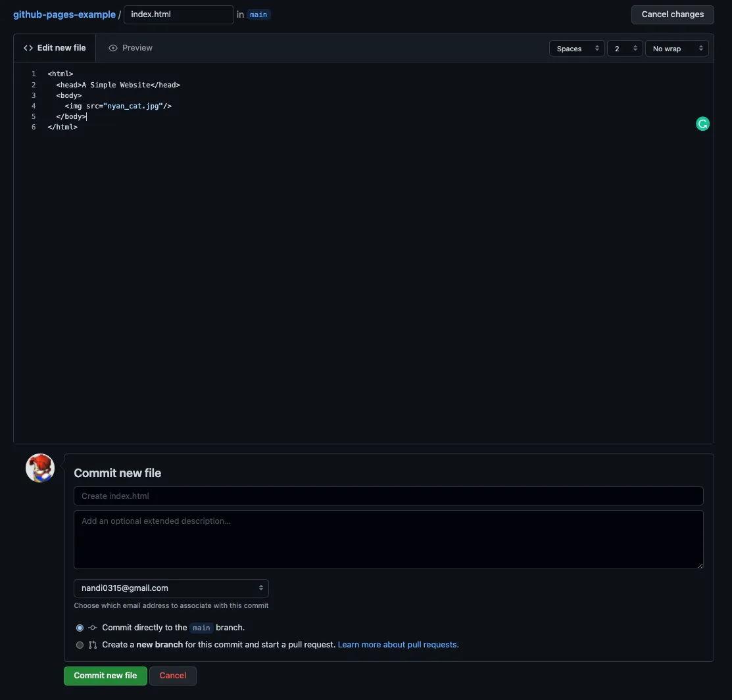Select the Create a new branch radio button
Image resolution: width=732 pixels, height=700 pixels.
[x=80, y=645]
